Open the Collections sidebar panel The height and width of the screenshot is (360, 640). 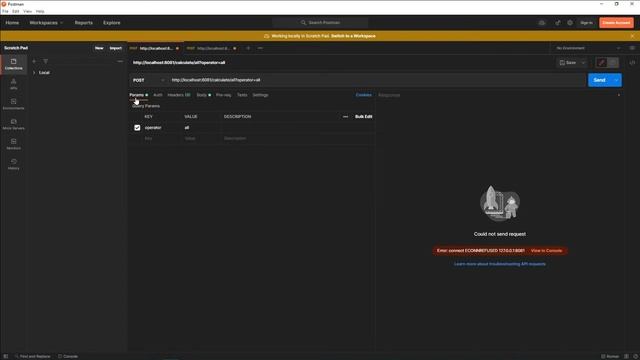pyautogui.click(x=13, y=64)
